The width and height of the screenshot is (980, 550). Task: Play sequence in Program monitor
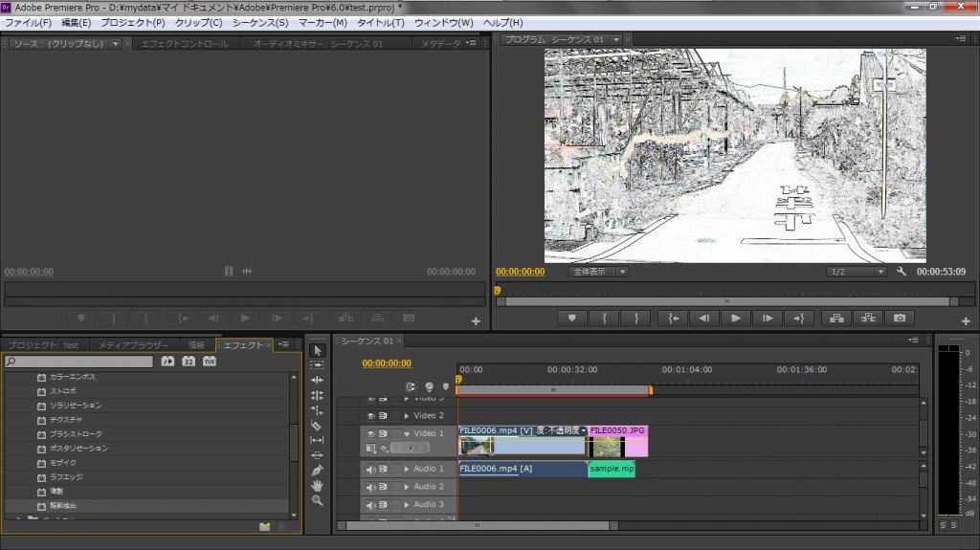pos(736,319)
